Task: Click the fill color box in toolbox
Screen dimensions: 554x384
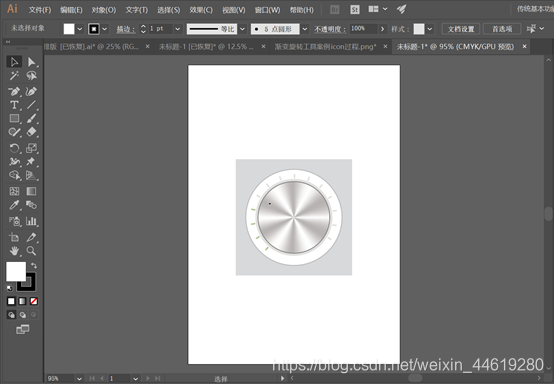Action: pos(16,271)
